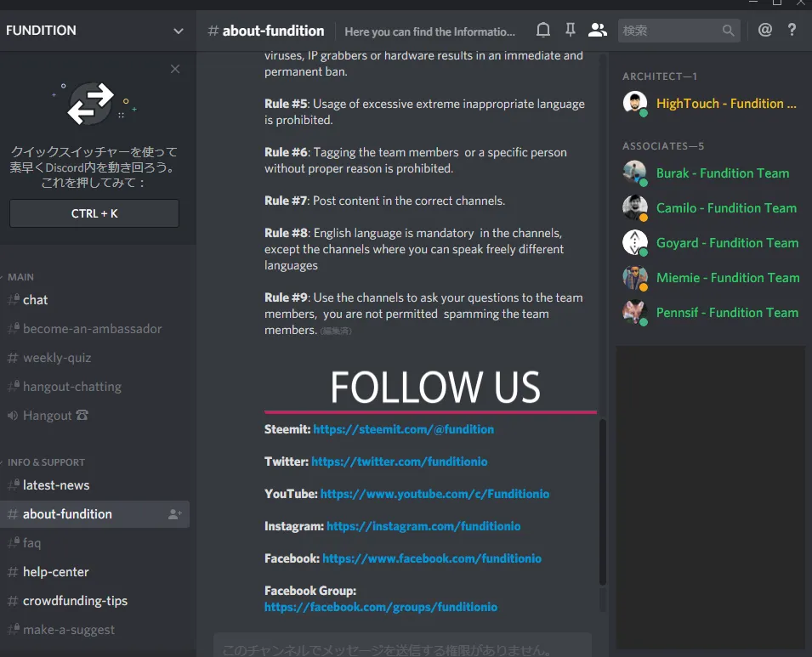Click Goyard member avatar

635,242
